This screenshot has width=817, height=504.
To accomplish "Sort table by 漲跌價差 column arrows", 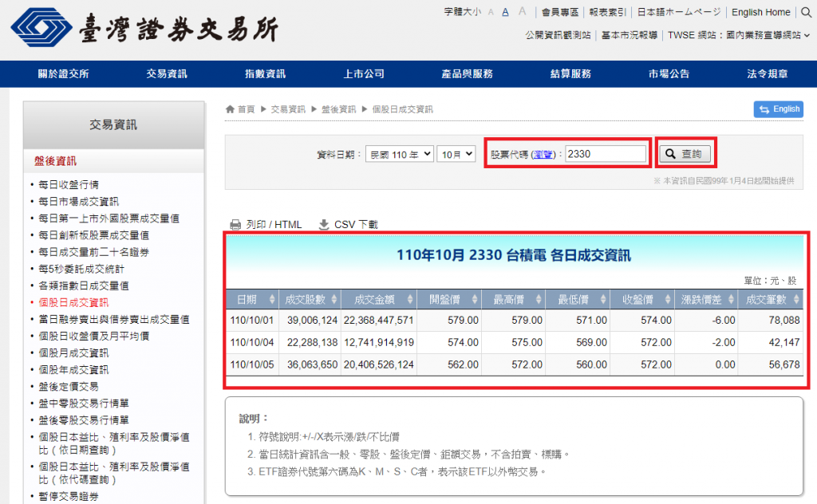I will 732,299.
